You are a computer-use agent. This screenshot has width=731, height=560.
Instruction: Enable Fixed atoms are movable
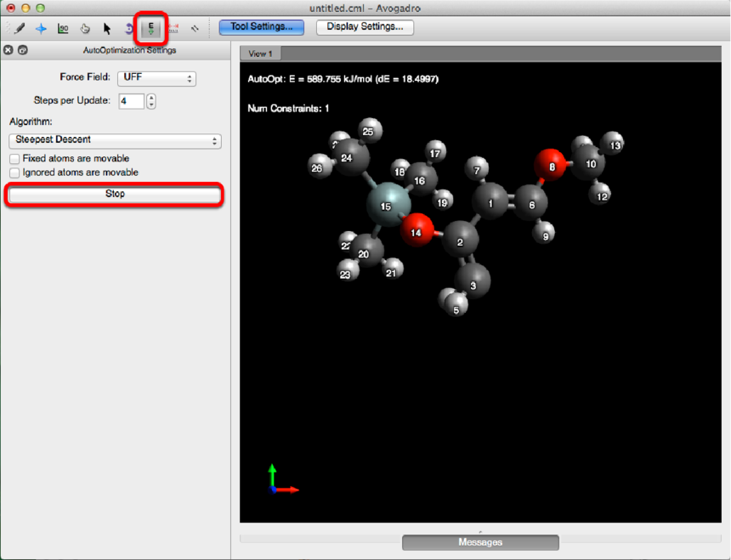click(x=14, y=159)
